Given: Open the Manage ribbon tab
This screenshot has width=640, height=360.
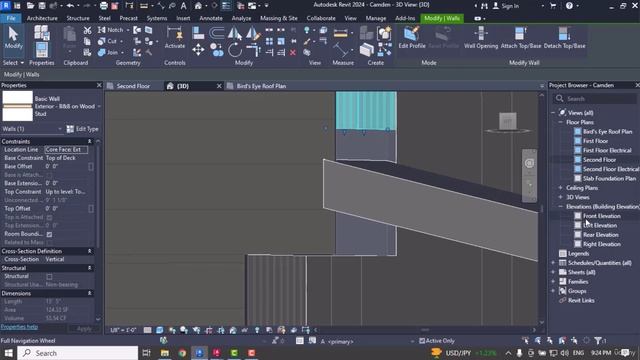Looking at the screenshot, I should pos(376,18).
